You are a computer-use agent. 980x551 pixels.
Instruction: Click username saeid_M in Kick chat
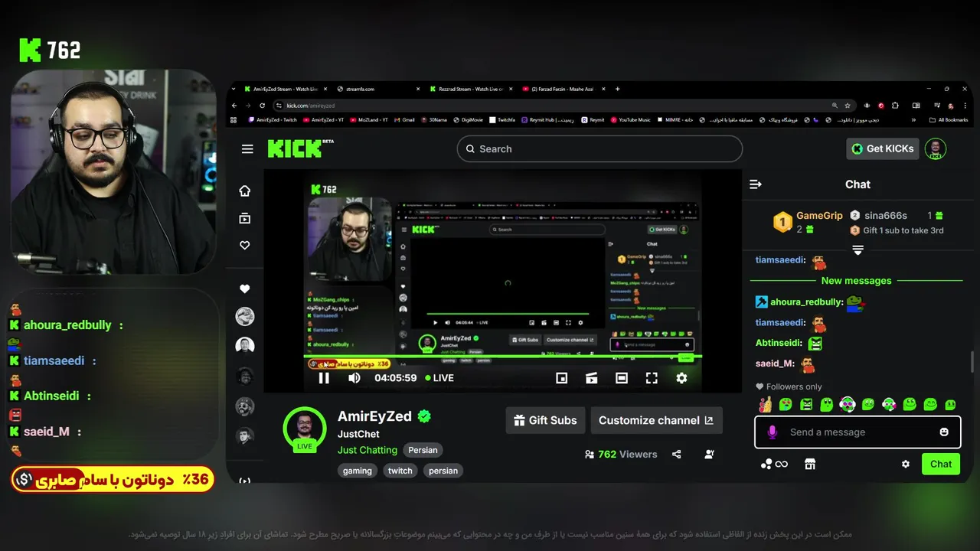(775, 364)
